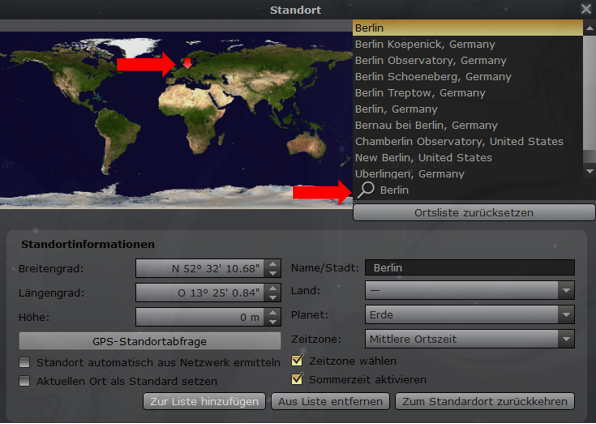Image resolution: width=596 pixels, height=424 pixels.
Task: Select Uberlingen, Germany entry
Action: (x=468, y=174)
